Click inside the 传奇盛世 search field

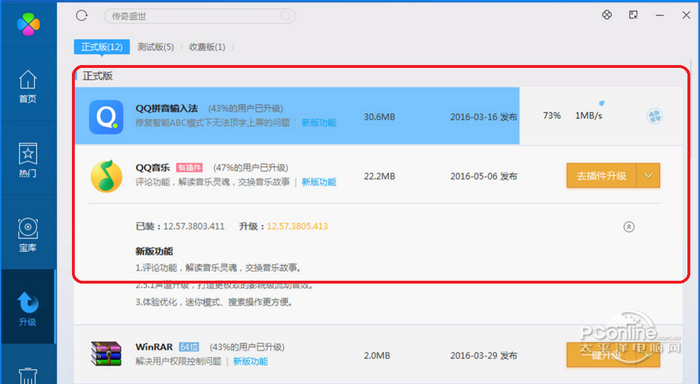tap(200, 16)
